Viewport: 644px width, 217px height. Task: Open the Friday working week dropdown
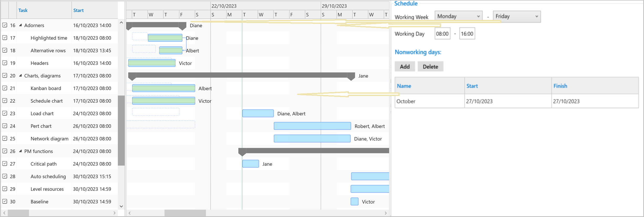pos(517,16)
